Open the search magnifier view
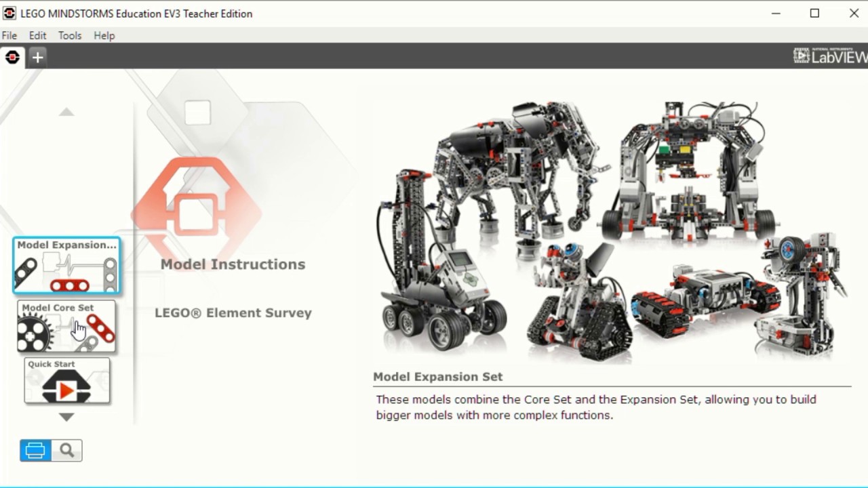Image resolution: width=868 pixels, height=488 pixels. [x=66, y=451]
